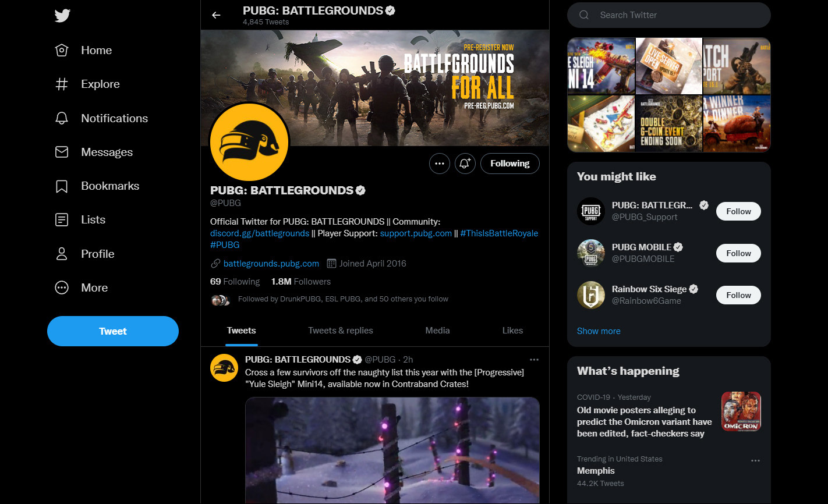The height and width of the screenshot is (504, 828).
Task: Open the Live Server Open media thumbnail
Action: point(669,66)
